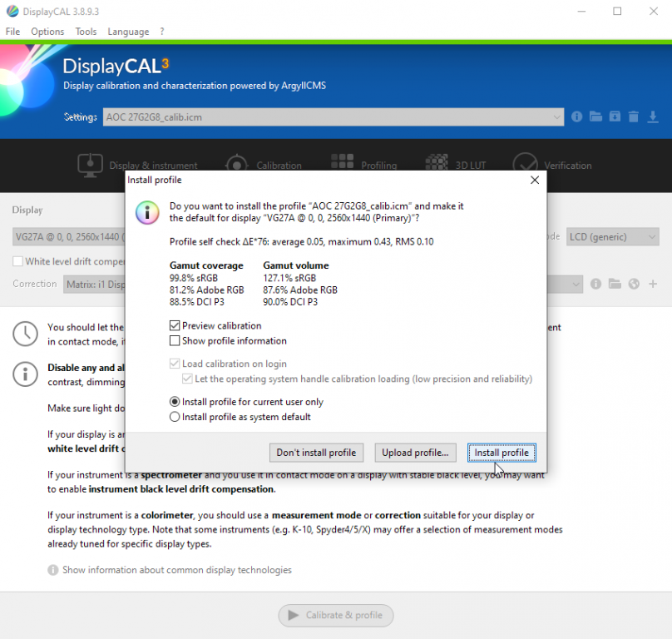Click the Verification checkmark icon
Viewport: 672px width, 639px height.
(x=525, y=163)
